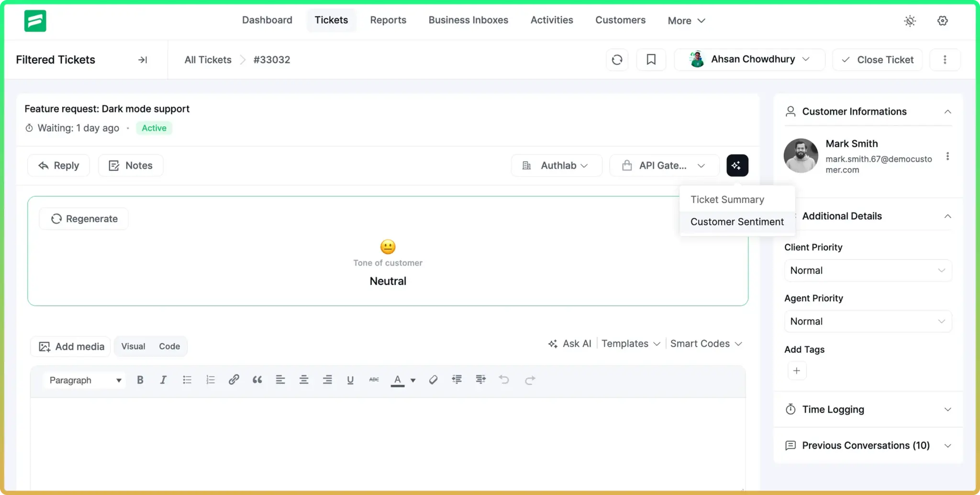Toggle underline formatting in the editor
This screenshot has height=495, width=980.
(x=350, y=380)
